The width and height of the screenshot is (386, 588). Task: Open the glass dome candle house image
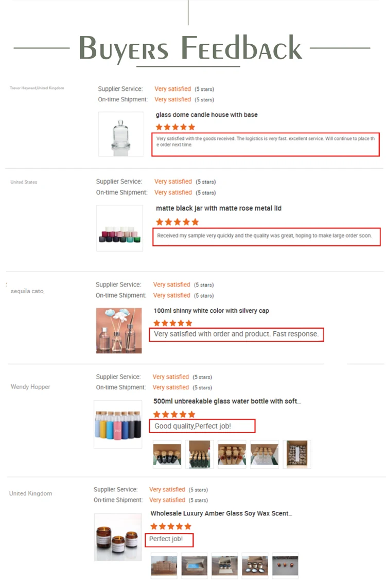121,134
